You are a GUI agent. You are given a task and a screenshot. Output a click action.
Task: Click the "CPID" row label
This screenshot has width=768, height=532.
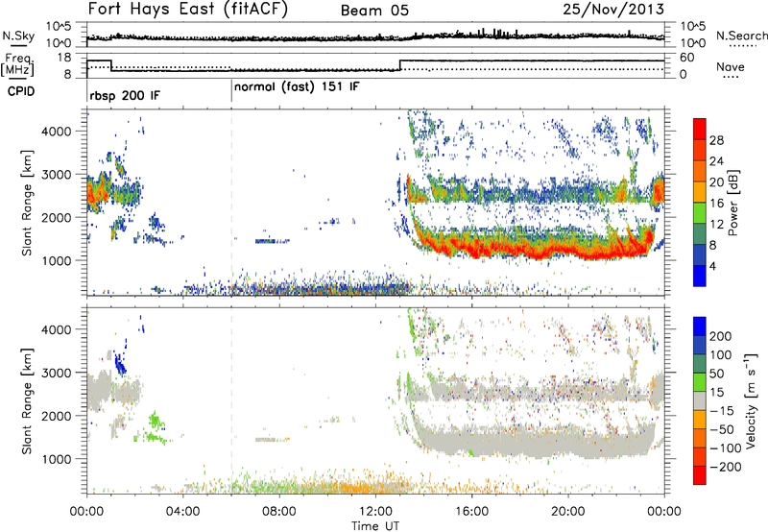coord(21,91)
